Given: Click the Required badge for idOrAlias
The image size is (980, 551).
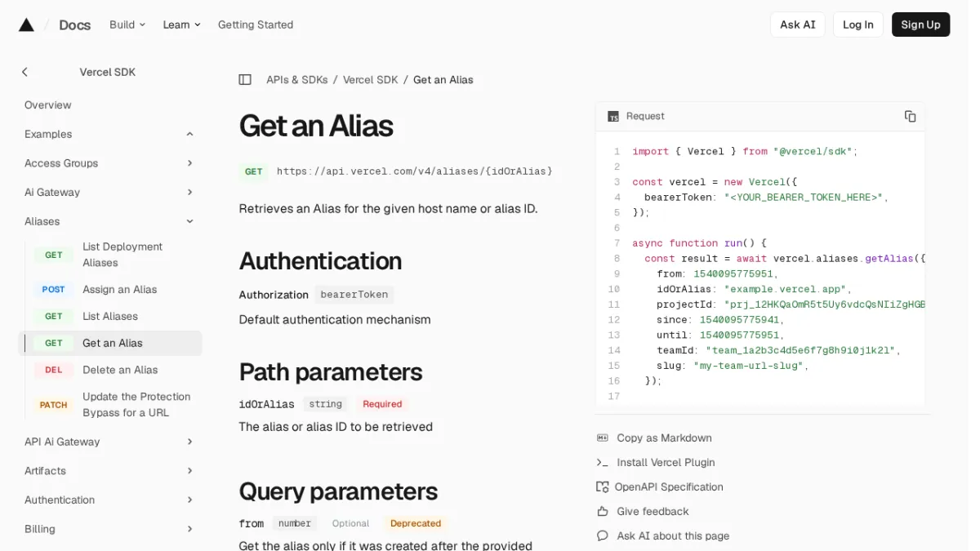Looking at the screenshot, I should tap(382, 404).
